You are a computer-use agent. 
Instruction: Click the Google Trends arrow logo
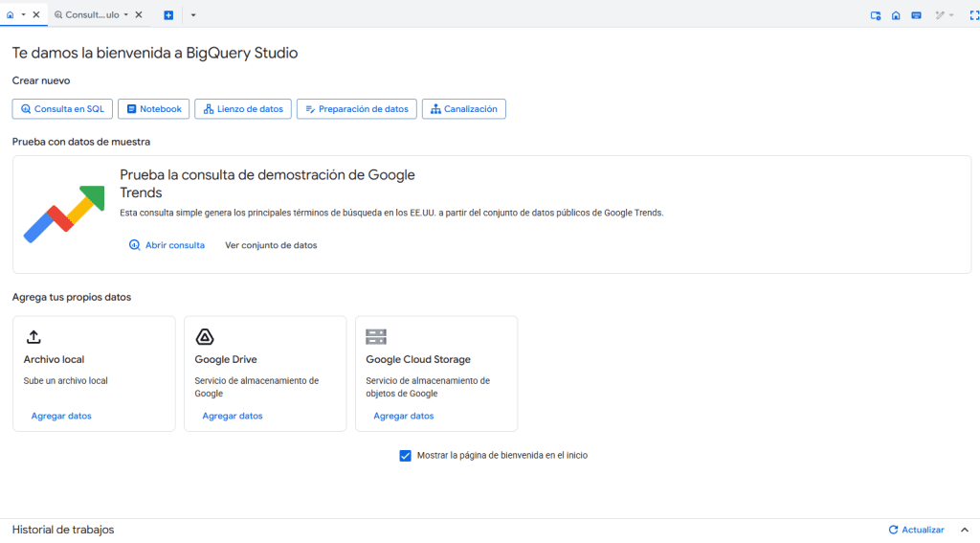[64, 214]
